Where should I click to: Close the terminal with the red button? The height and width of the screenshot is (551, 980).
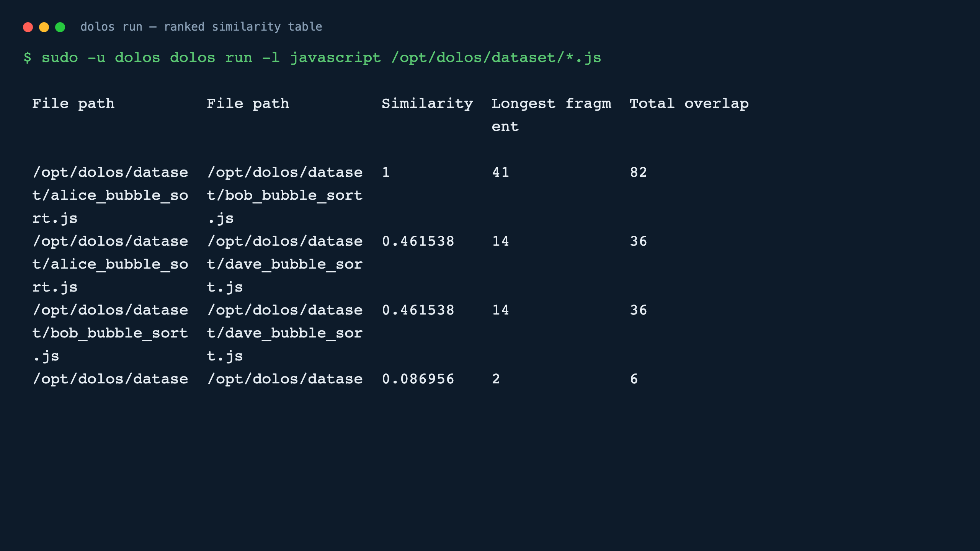[28, 27]
